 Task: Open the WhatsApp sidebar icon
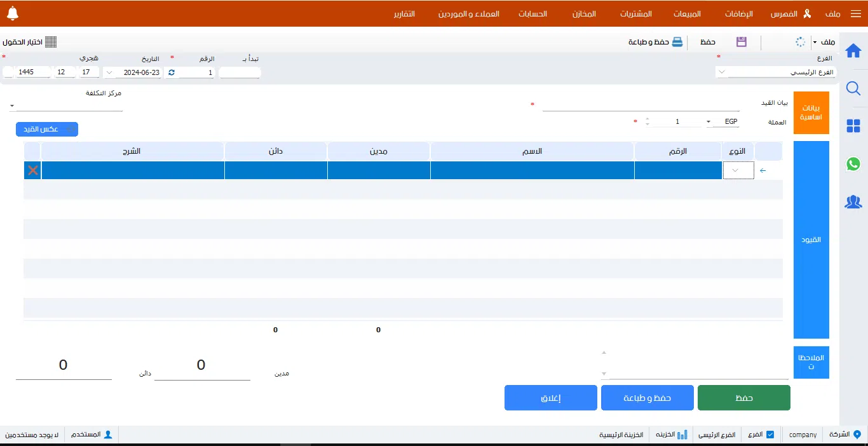click(853, 164)
